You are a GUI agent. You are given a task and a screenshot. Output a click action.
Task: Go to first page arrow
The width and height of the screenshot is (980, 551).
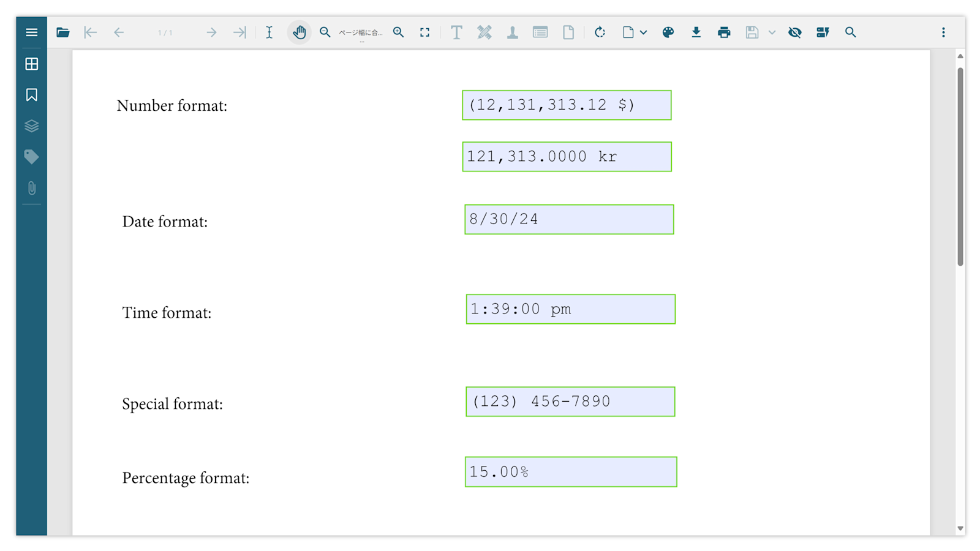[91, 32]
